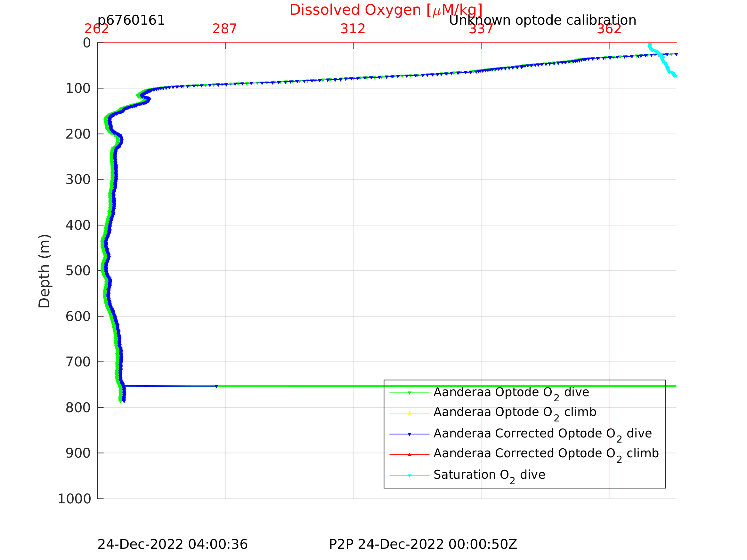Click the oxygen axis tick '287'
The image size is (747, 560).
point(224,29)
